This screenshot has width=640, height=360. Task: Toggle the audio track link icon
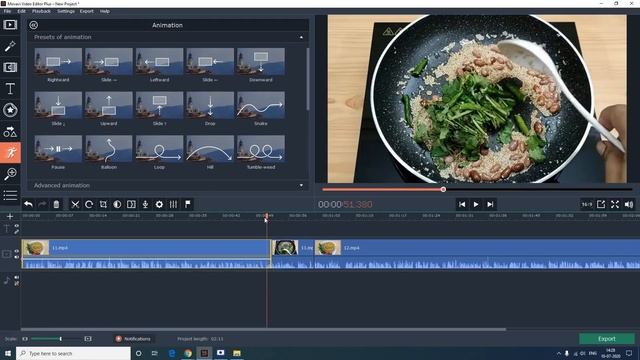coord(17,283)
